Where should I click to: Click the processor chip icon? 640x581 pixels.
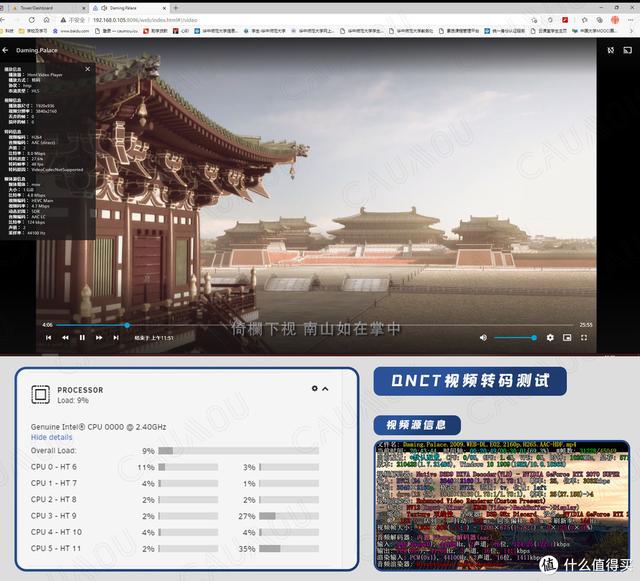click(40, 394)
